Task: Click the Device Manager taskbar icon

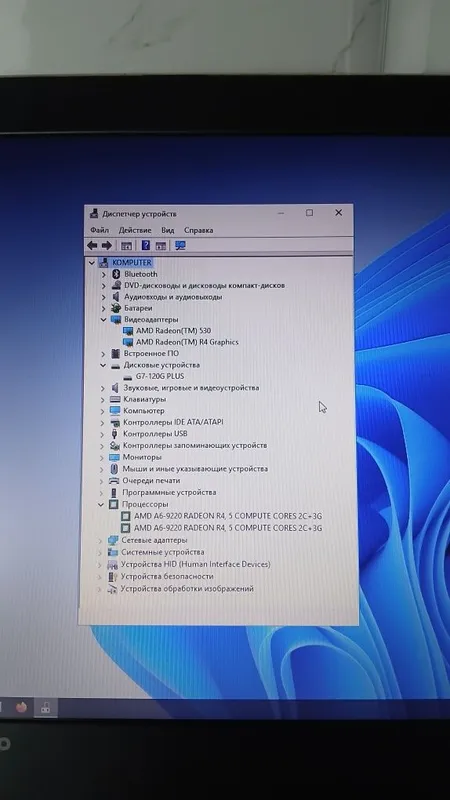Action: 45,707
